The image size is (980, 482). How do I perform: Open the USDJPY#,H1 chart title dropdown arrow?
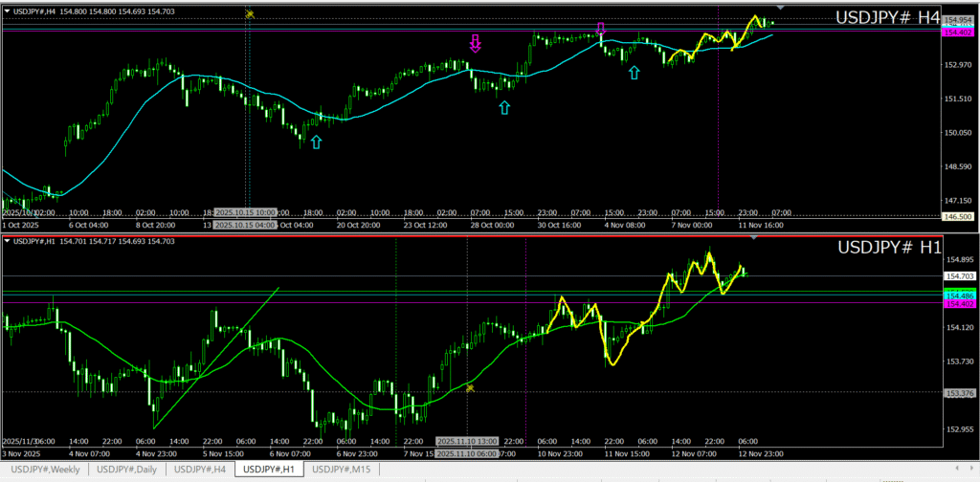coord(8,244)
